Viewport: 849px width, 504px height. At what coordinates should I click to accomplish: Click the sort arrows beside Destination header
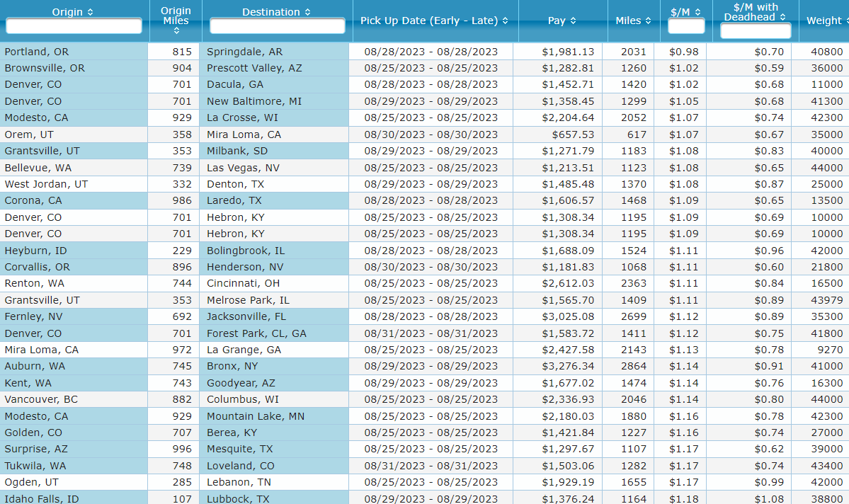(307, 12)
